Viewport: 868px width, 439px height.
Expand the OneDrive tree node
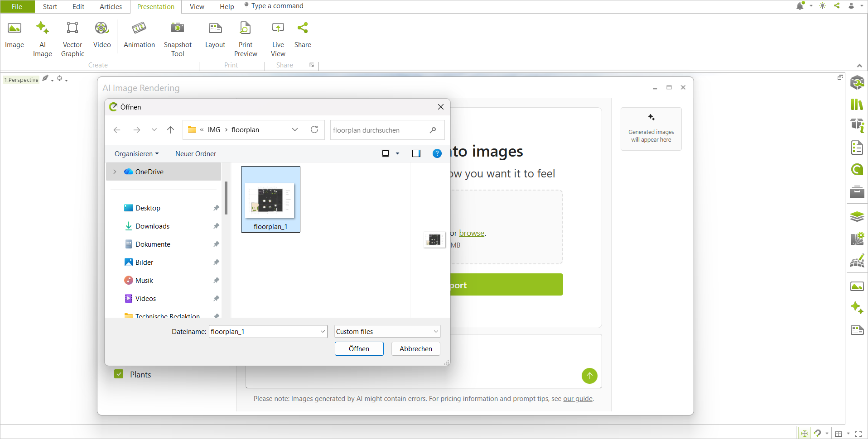click(x=115, y=172)
